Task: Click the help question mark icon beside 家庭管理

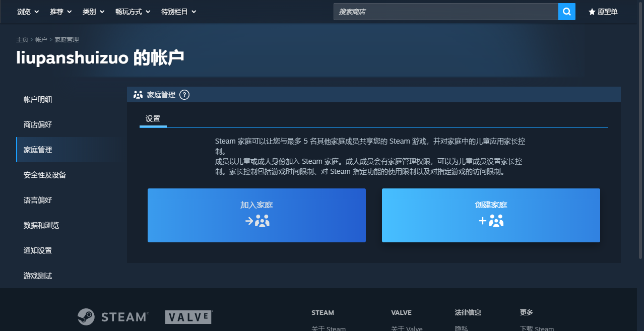Action: pyautogui.click(x=184, y=95)
